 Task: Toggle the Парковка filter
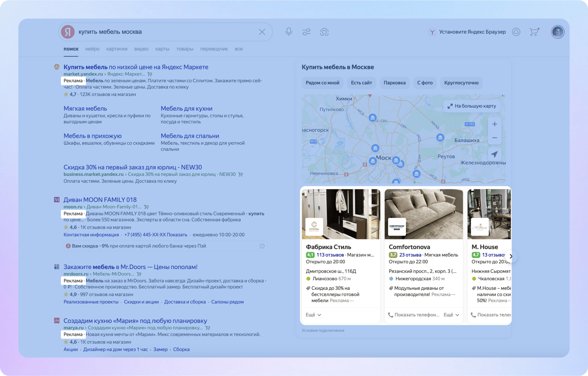tap(394, 83)
